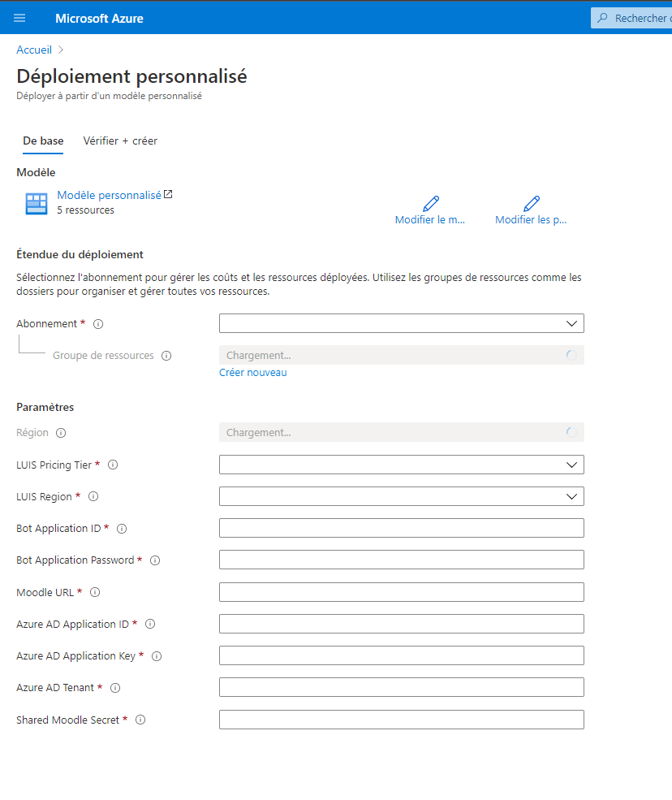
Task: Expand the LUIS Pricing Tier dropdown
Action: [402, 465]
